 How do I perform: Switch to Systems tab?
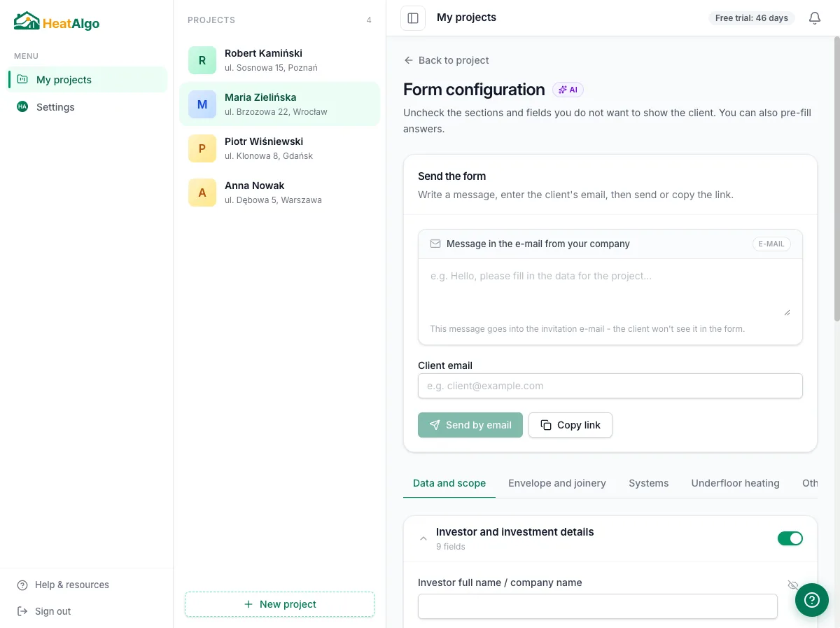[x=649, y=483]
